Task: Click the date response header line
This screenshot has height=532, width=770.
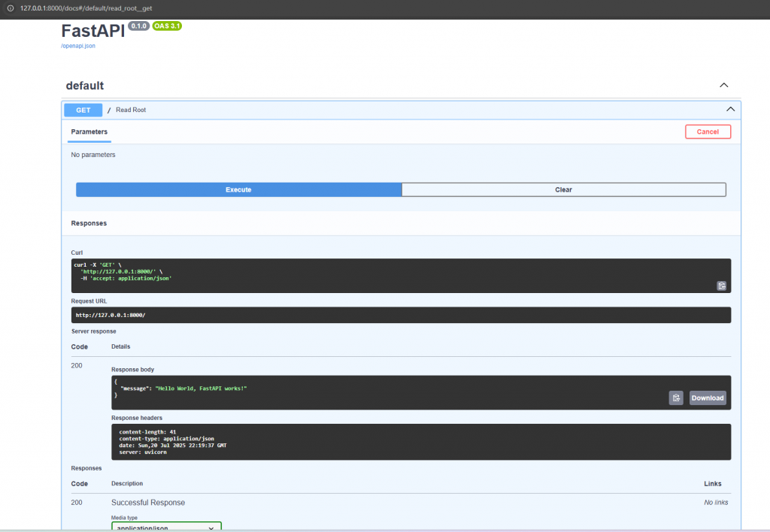Action: tap(173, 446)
